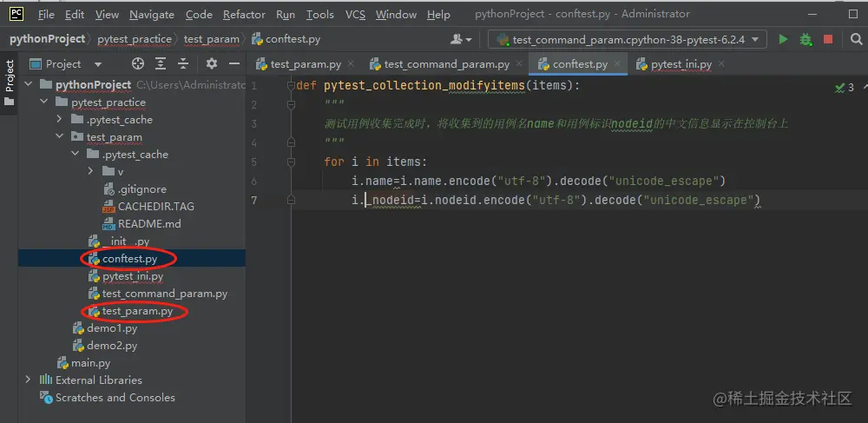
Task: Expand the v folder
Action: click(x=90, y=172)
